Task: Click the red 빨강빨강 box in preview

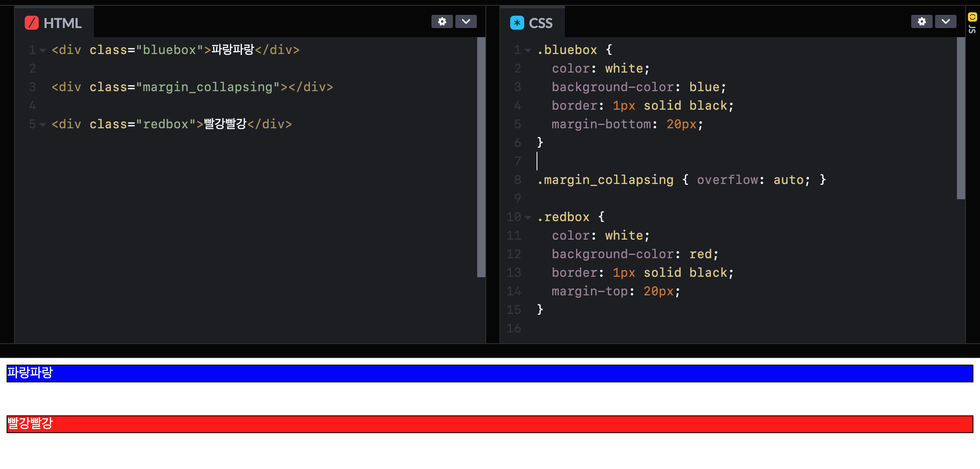Action: (490, 424)
